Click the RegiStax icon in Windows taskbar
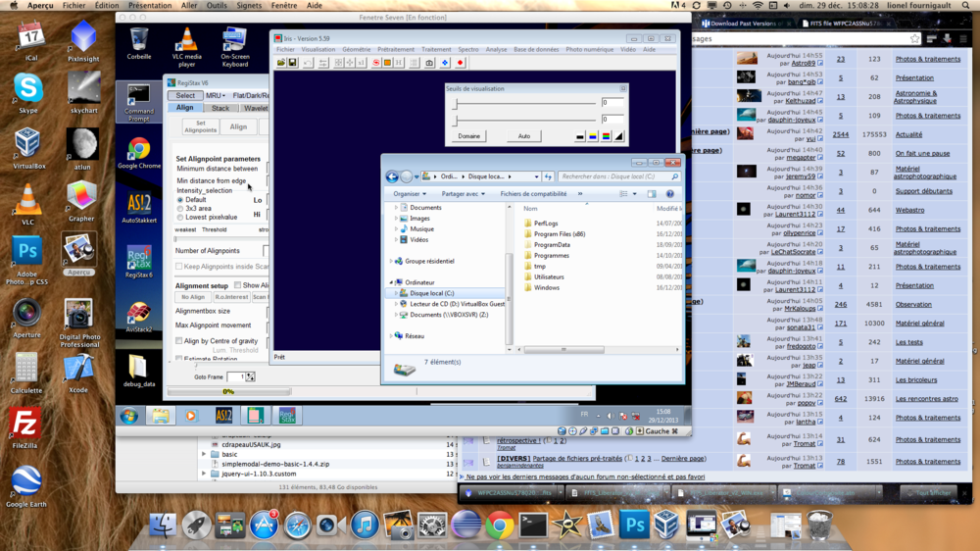Image resolution: width=980 pixels, height=551 pixels. (x=287, y=416)
